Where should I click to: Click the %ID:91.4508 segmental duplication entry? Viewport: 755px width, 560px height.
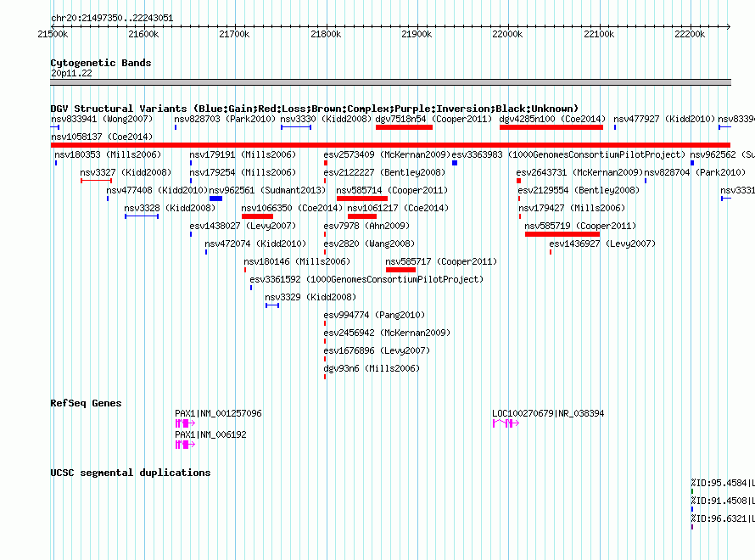pos(723,501)
